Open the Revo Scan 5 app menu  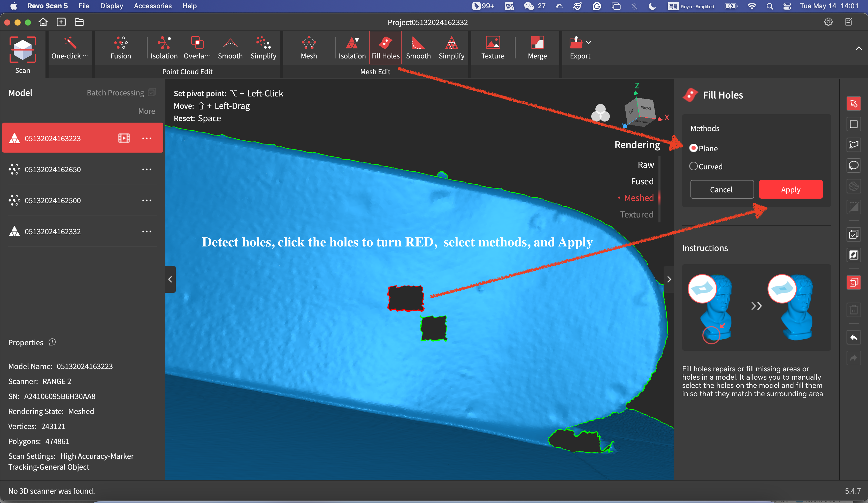click(48, 6)
